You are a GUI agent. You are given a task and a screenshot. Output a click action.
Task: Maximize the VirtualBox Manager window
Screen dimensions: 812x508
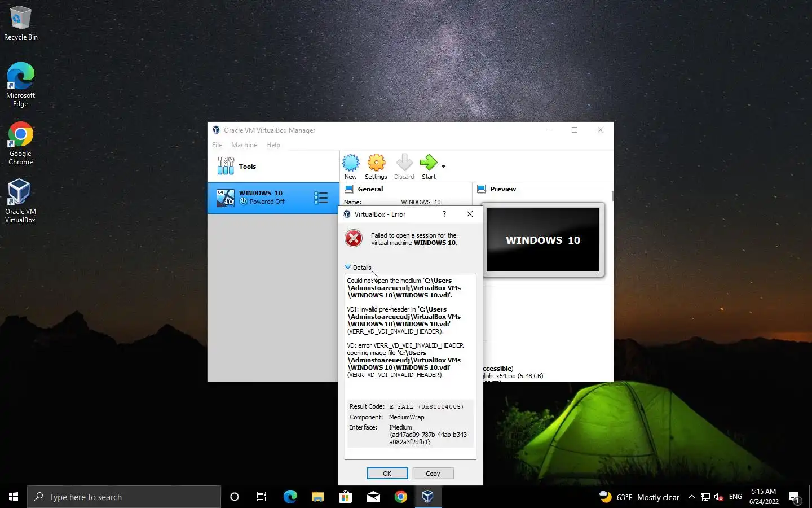tap(575, 130)
